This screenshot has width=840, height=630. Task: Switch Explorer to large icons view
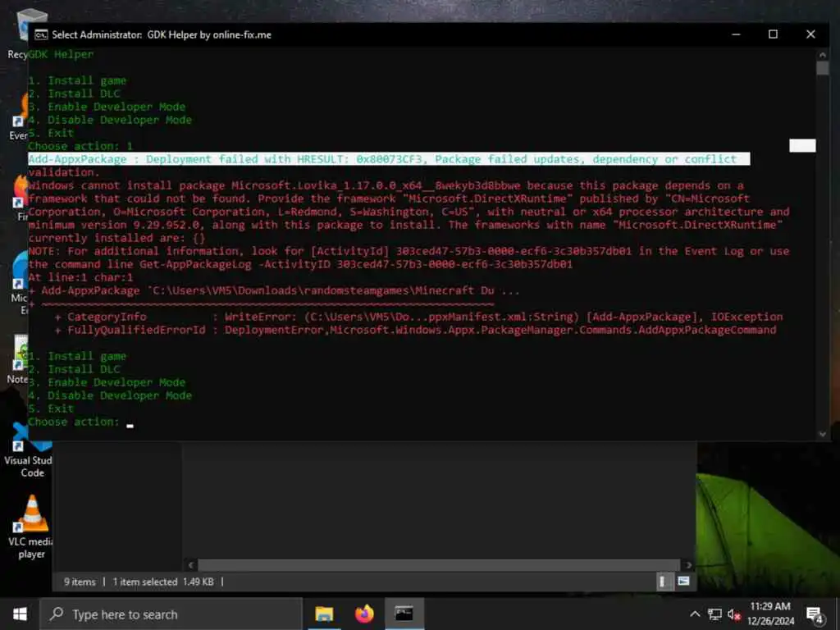point(683,582)
